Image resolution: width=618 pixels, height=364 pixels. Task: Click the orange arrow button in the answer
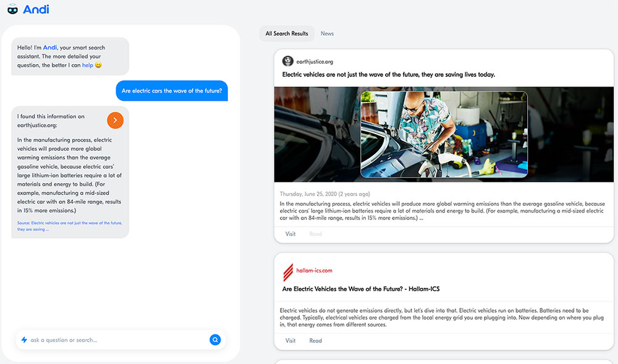pyautogui.click(x=115, y=120)
